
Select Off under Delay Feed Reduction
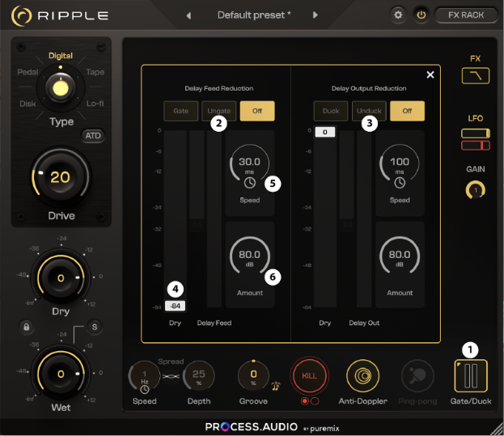click(257, 111)
